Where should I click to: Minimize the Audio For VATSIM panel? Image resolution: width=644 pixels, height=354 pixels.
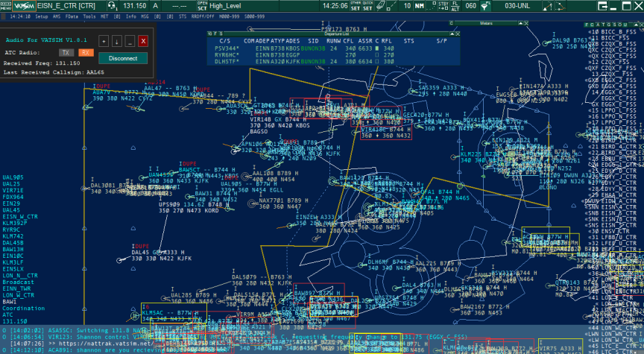130,41
